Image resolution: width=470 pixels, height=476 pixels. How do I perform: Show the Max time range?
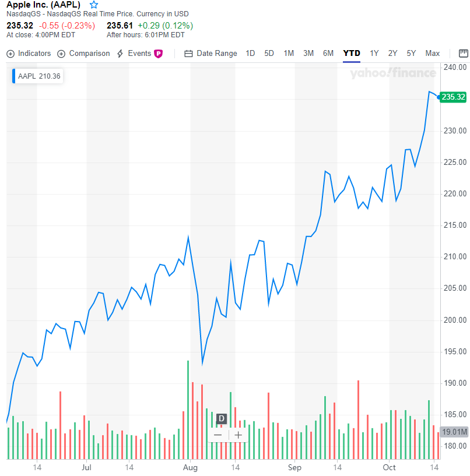[432, 54]
